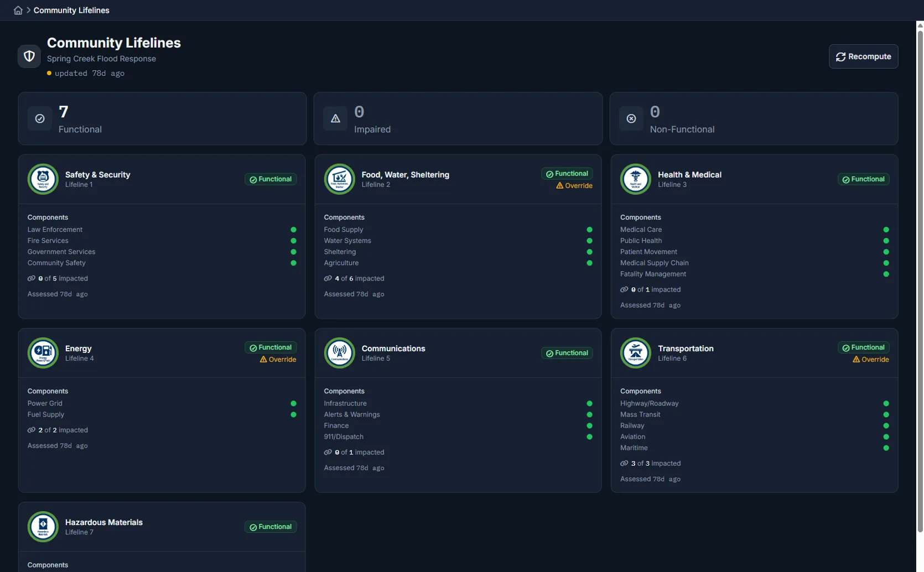
Task: Click the page vertical scrollbar
Action: [x=920, y=282]
